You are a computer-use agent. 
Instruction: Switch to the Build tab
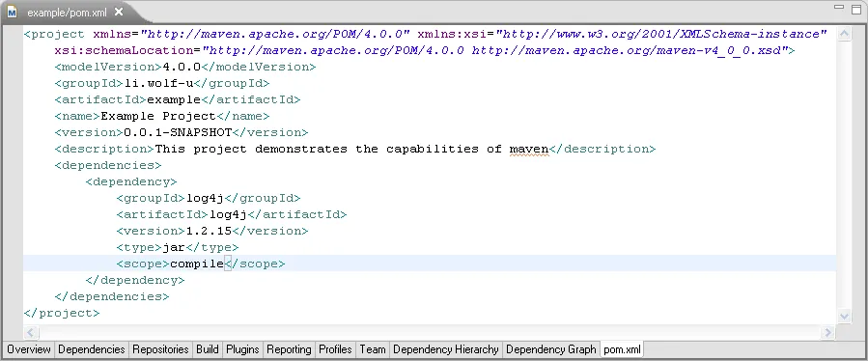click(x=207, y=349)
